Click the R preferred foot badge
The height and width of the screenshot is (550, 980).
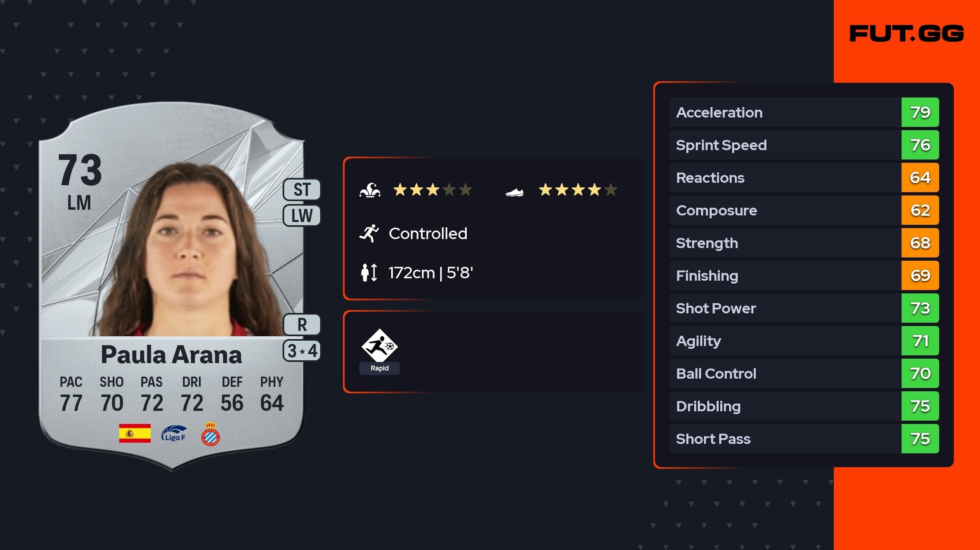coord(302,325)
